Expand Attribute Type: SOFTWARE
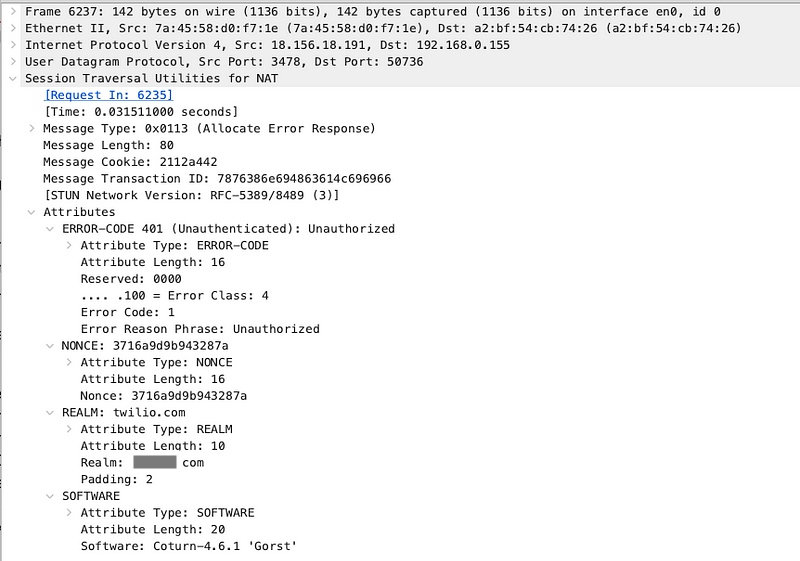 (x=69, y=513)
